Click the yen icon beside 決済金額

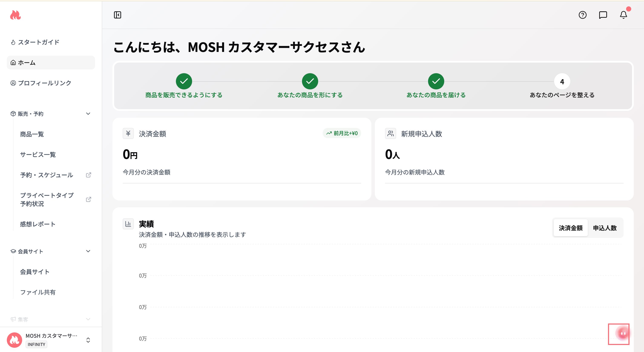pos(128,133)
